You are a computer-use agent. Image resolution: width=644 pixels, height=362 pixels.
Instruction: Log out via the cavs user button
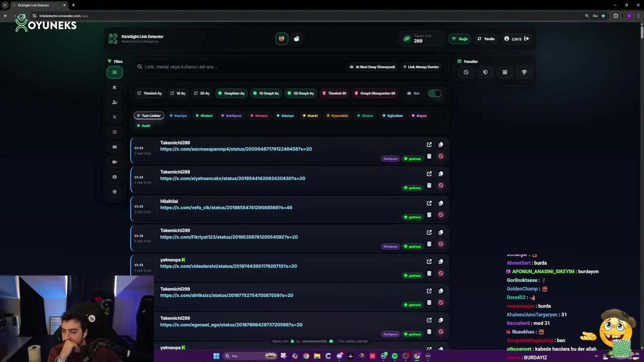(x=517, y=39)
